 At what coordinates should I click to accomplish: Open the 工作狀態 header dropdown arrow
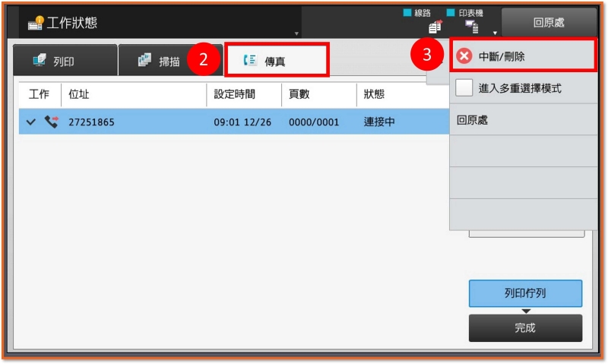[296, 33]
